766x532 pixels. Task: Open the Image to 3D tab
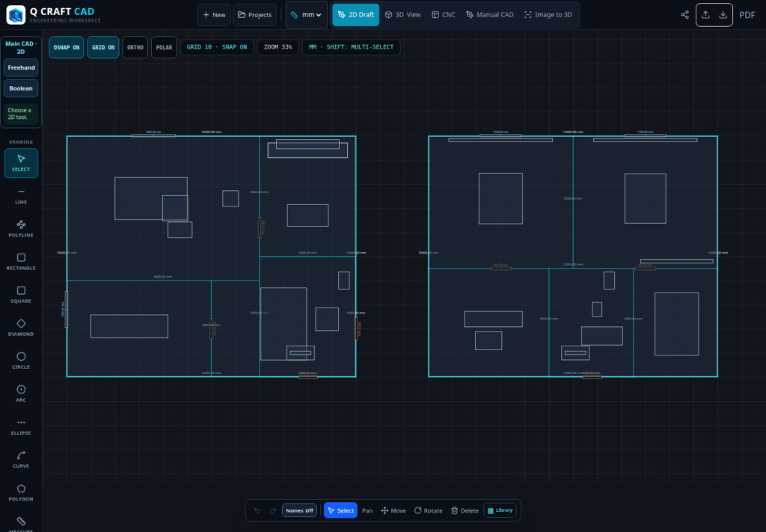point(548,15)
